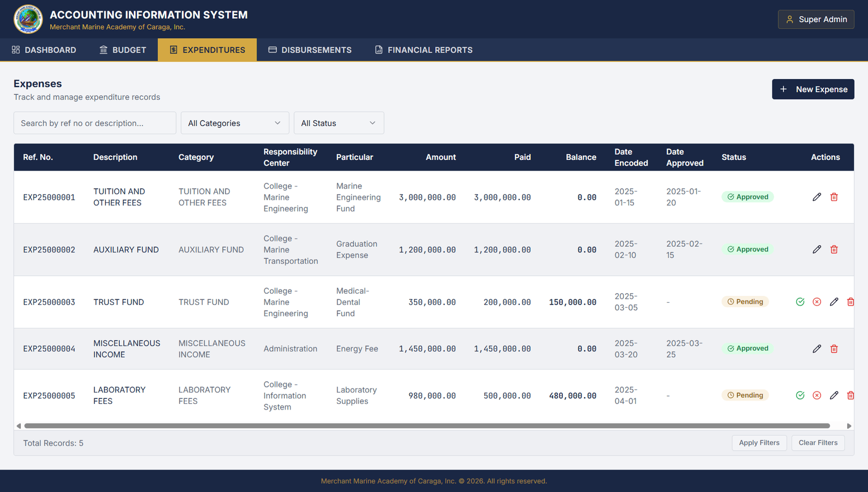This screenshot has width=868, height=492.
Task: Open the All Status filter dropdown
Action: 339,123
